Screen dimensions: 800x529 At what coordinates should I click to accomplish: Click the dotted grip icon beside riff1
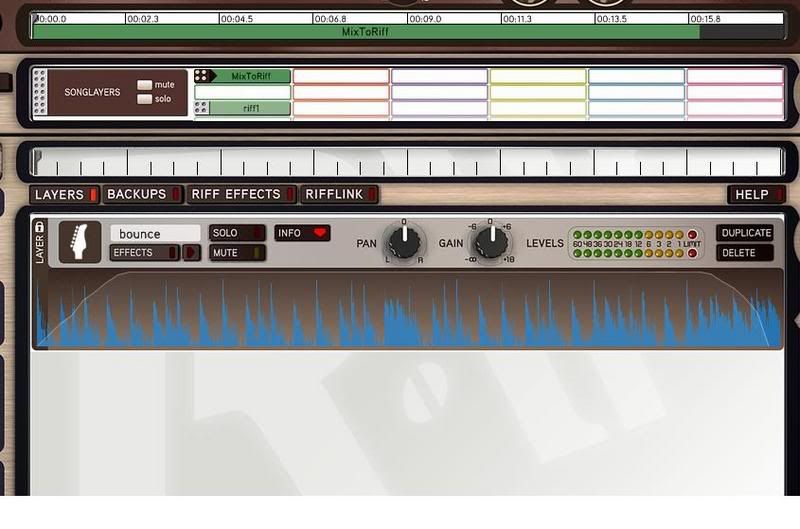[x=201, y=108]
